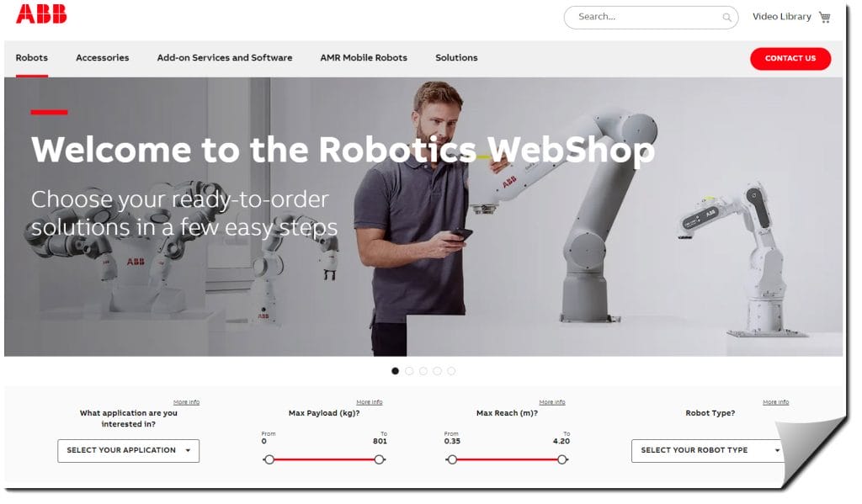The image size is (862, 504).
Task: Select the second carousel dot
Action: pos(409,371)
